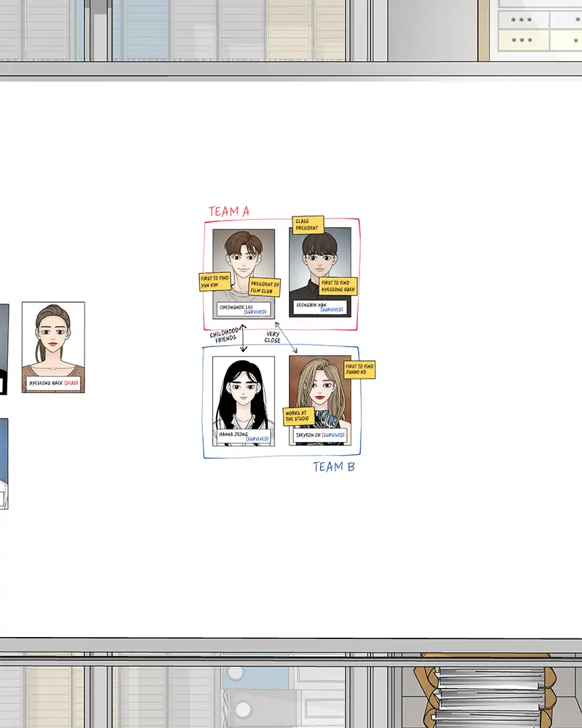Image resolution: width=582 pixels, height=728 pixels.
Task: Click the 'Very Close' arrow label
Action: coord(273,337)
